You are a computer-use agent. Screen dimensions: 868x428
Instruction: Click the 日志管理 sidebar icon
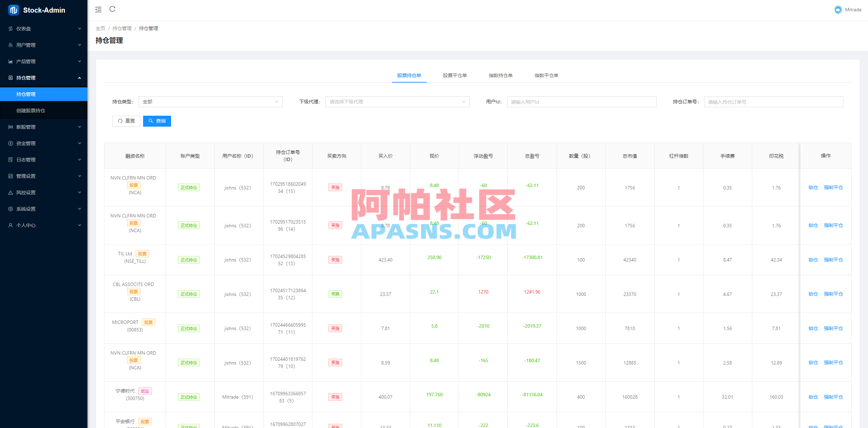pyautogui.click(x=10, y=159)
